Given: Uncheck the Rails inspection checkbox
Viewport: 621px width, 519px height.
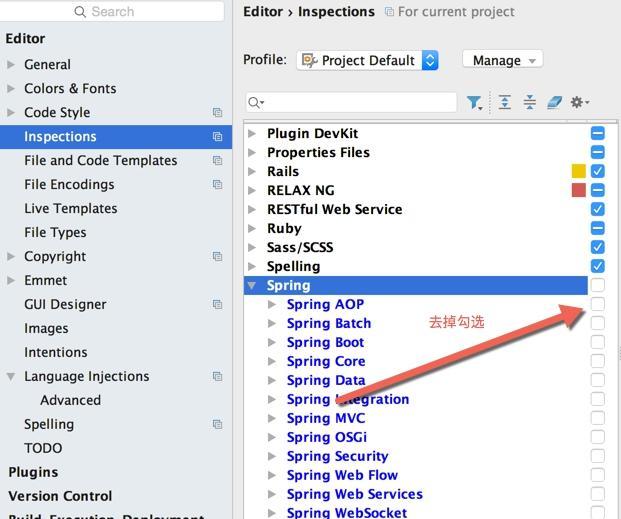Looking at the screenshot, I should click(x=598, y=172).
